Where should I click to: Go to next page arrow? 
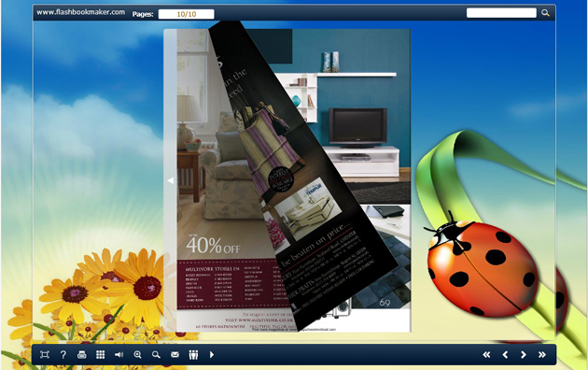click(x=524, y=355)
